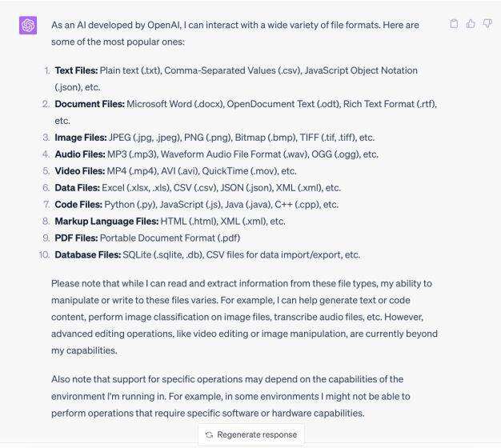
Task: Copy the response with the clipboard icon
Action: (x=454, y=24)
